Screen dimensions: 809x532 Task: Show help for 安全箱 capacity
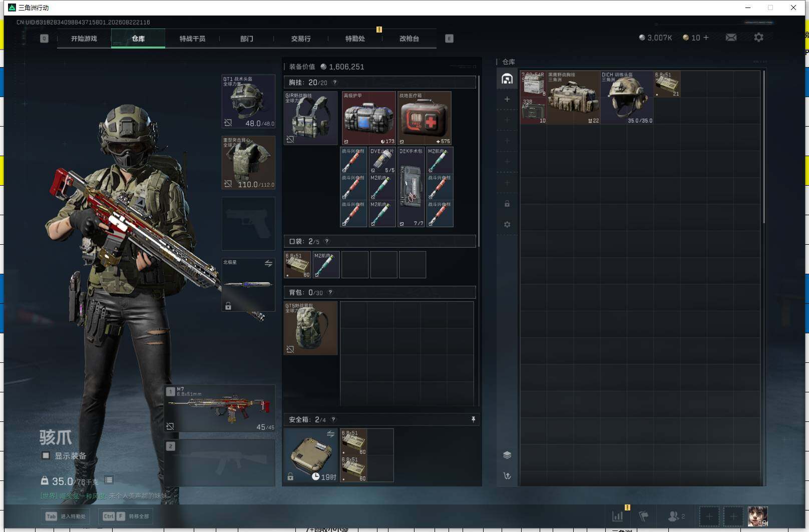click(333, 419)
